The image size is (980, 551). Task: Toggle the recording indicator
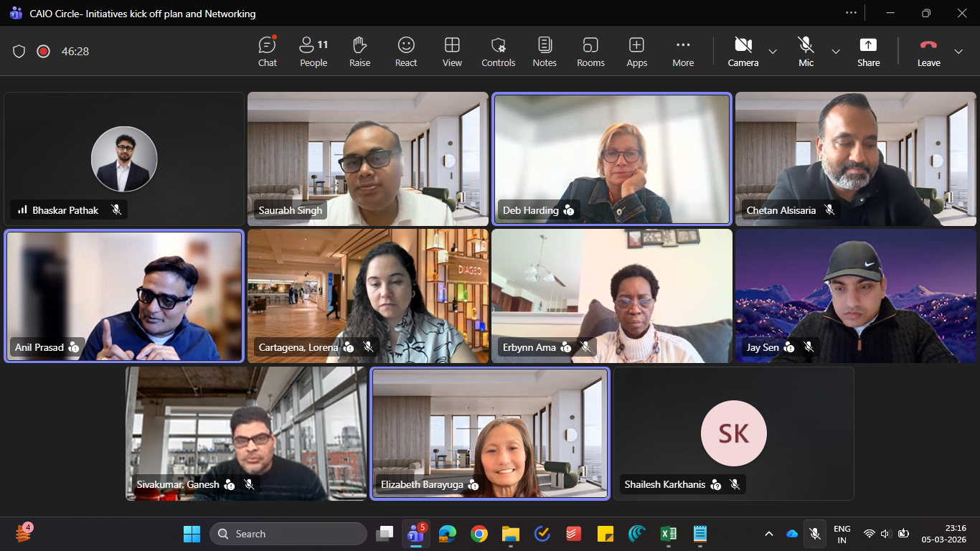(42, 51)
